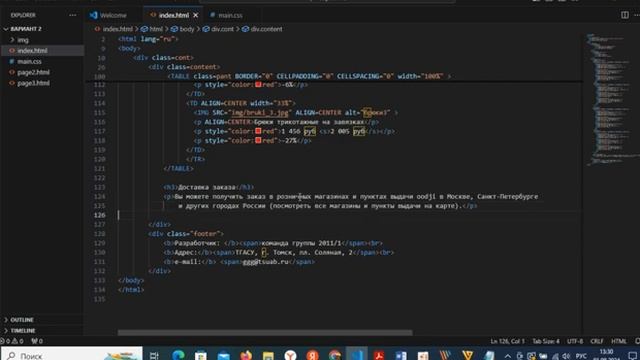Click the div class="footer" code line
Screen dimensions: 640x360
[x=186, y=234]
